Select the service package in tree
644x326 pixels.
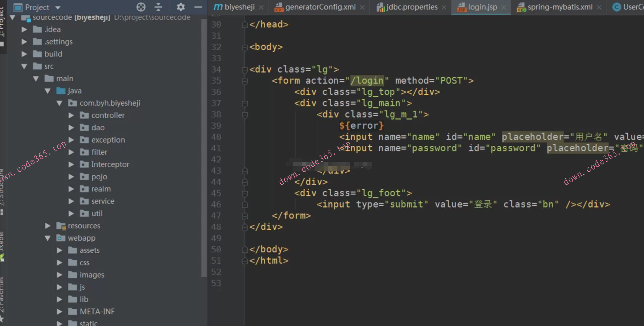(102, 201)
